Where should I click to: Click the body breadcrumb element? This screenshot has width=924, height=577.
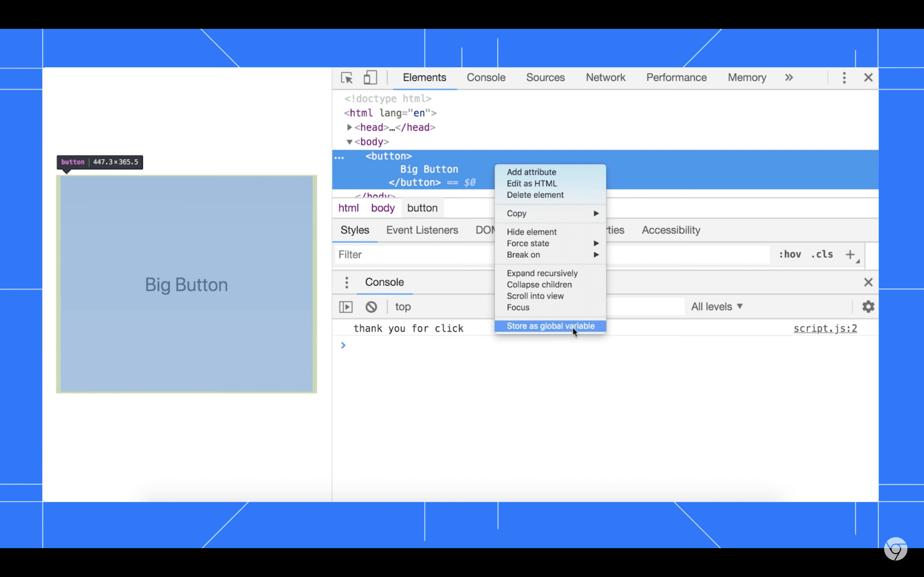(x=383, y=207)
